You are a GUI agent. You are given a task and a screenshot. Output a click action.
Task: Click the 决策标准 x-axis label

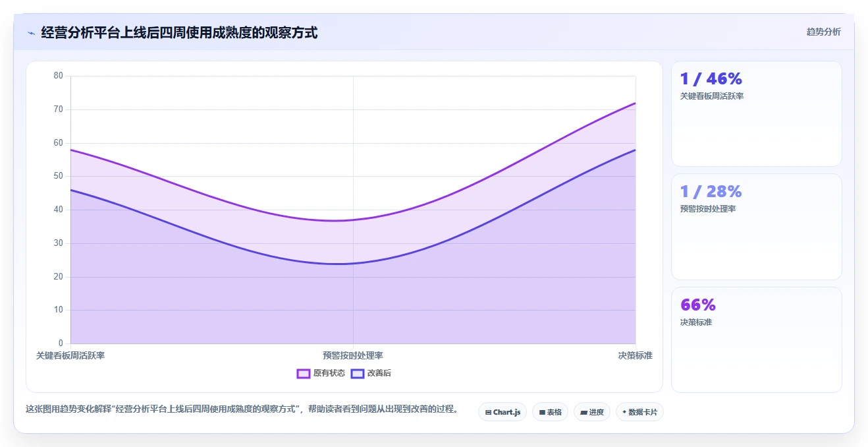pos(635,355)
